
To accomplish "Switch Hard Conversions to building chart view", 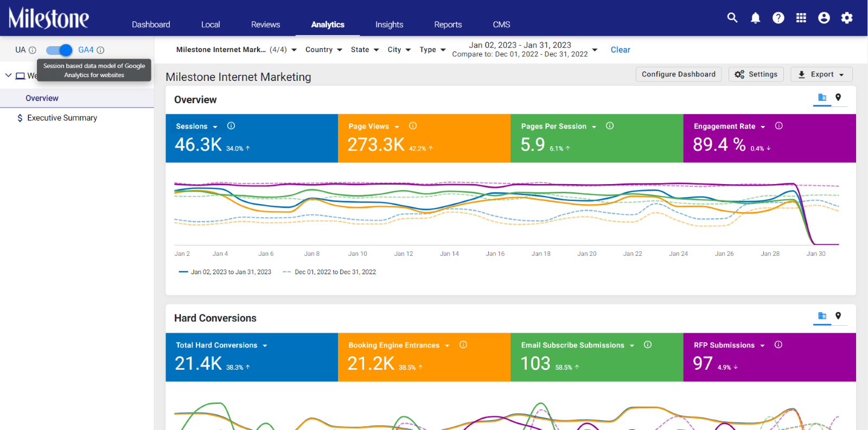I will pyautogui.click(x=822, y=316).
